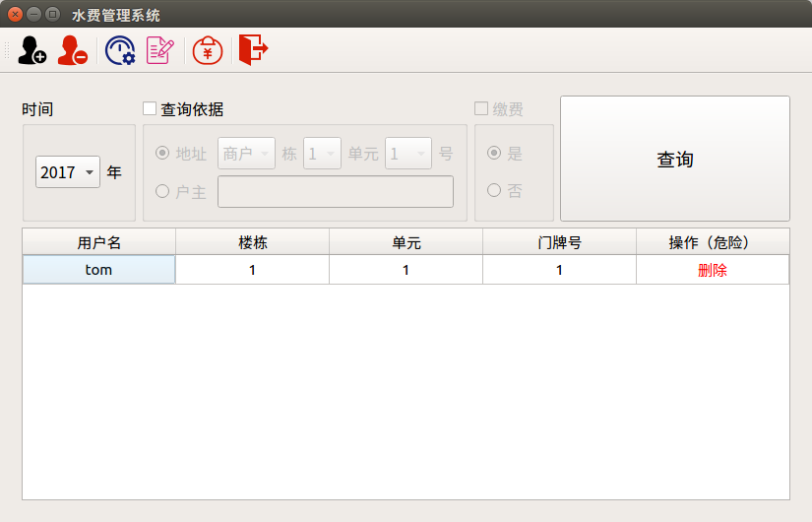The height and width of the screenshot is (522, 812).
Task: Click the red 删除 link for tom
Action: 713,270
